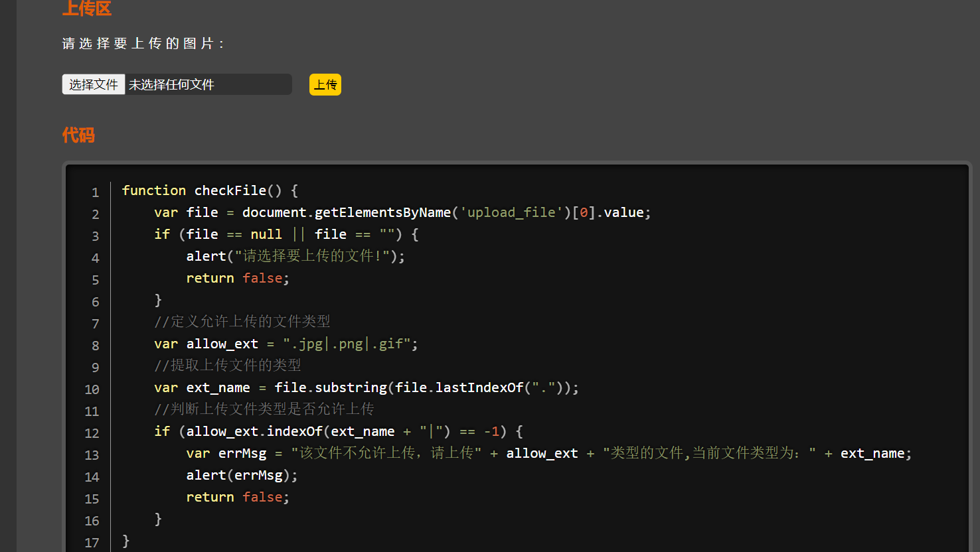The height and width of the screenshot is (552, 980).
Task: Click the return false on line 15
Action: pyautogui.click(x=238, y=497)
